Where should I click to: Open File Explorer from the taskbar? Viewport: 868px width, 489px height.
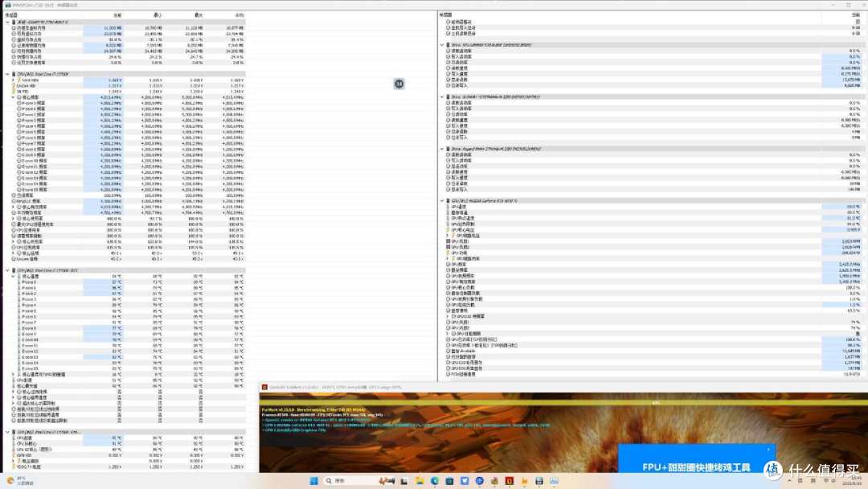420,481
